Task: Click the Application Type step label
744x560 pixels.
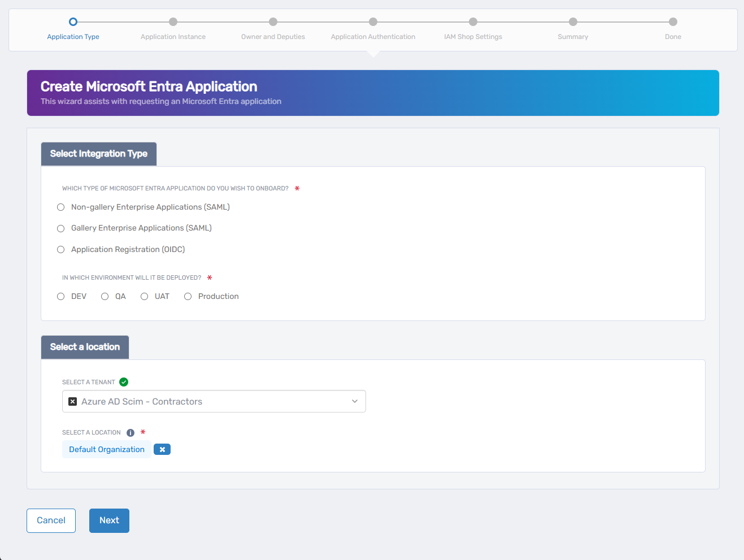Action: 73,36
